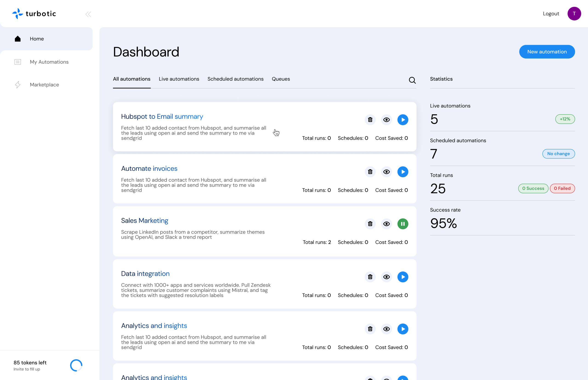Pause the Sales Marketing automation

[x=403, y=224]
